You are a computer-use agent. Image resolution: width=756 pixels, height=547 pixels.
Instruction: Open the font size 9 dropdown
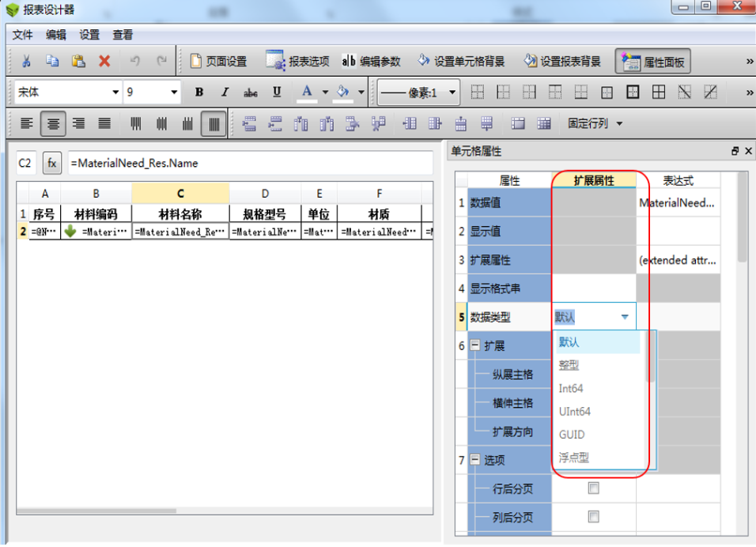coord(174,92)
